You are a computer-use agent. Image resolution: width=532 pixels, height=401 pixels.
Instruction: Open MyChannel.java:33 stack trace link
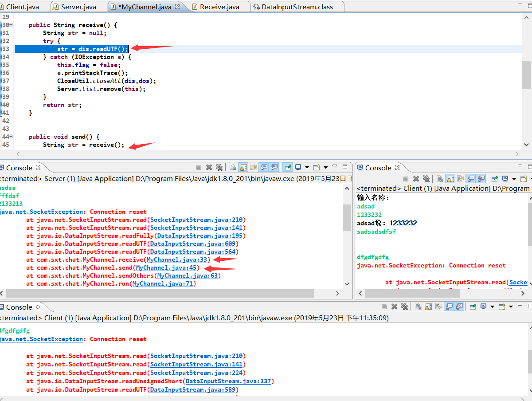(x=177, y=260)
